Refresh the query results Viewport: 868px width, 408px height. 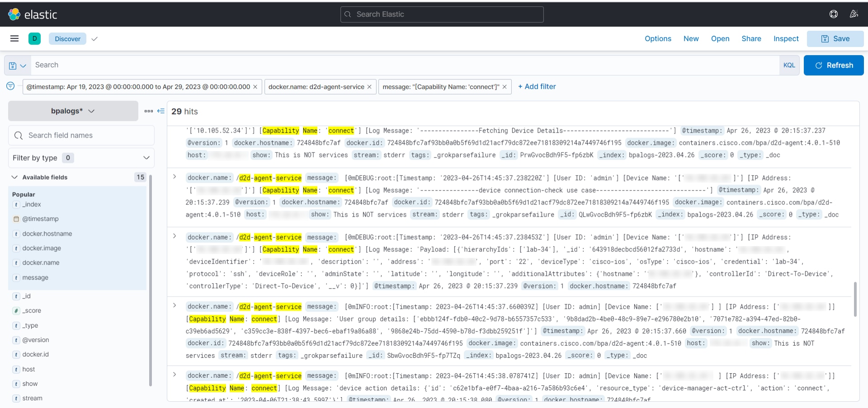tap(834, 65)
